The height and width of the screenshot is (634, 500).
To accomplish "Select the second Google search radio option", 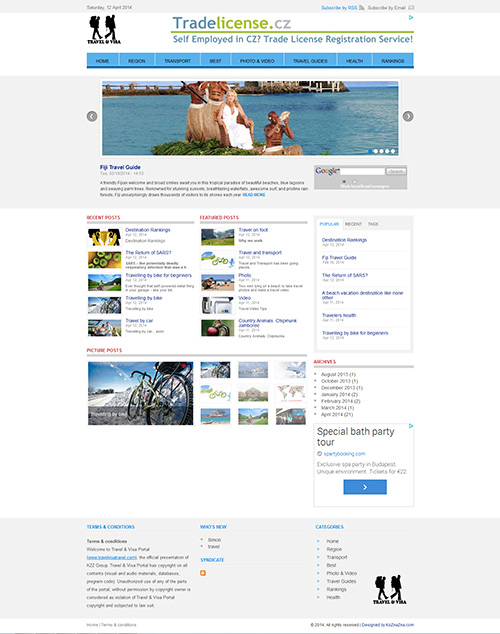I will (x=354, y=182).
